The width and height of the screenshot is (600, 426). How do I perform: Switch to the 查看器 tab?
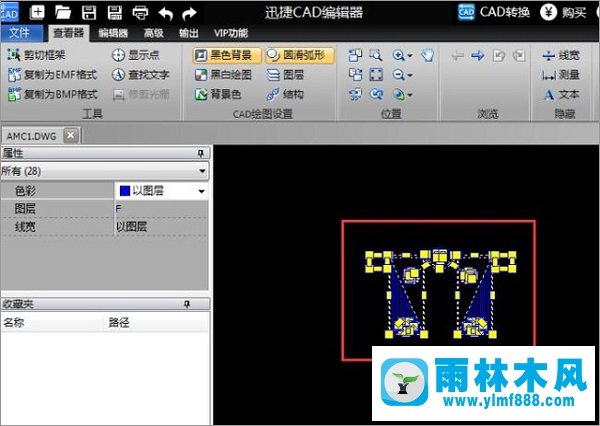(x=68, y=33)
